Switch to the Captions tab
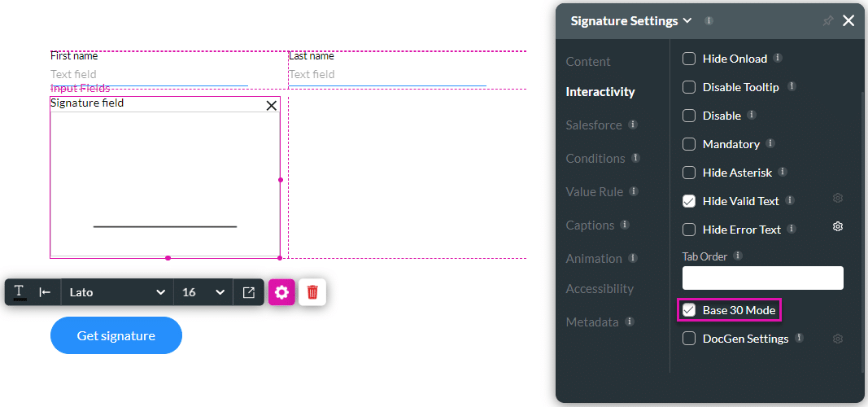 coord(590,225)
